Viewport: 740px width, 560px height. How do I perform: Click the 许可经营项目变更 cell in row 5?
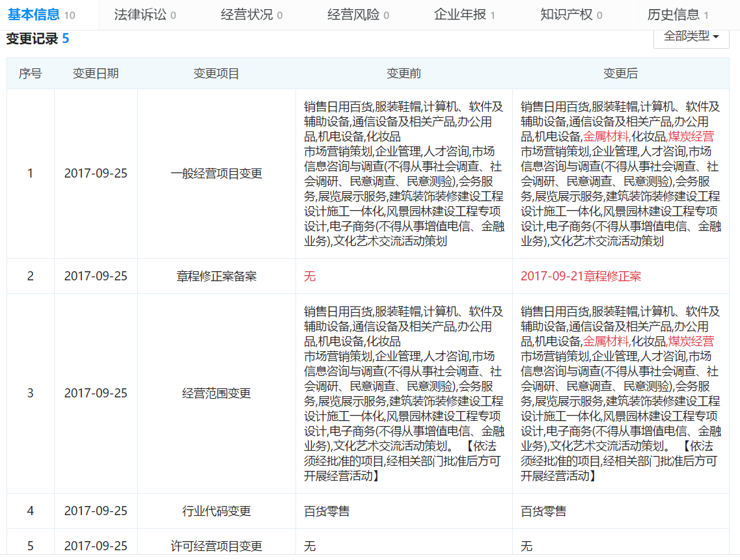[216, 546]
